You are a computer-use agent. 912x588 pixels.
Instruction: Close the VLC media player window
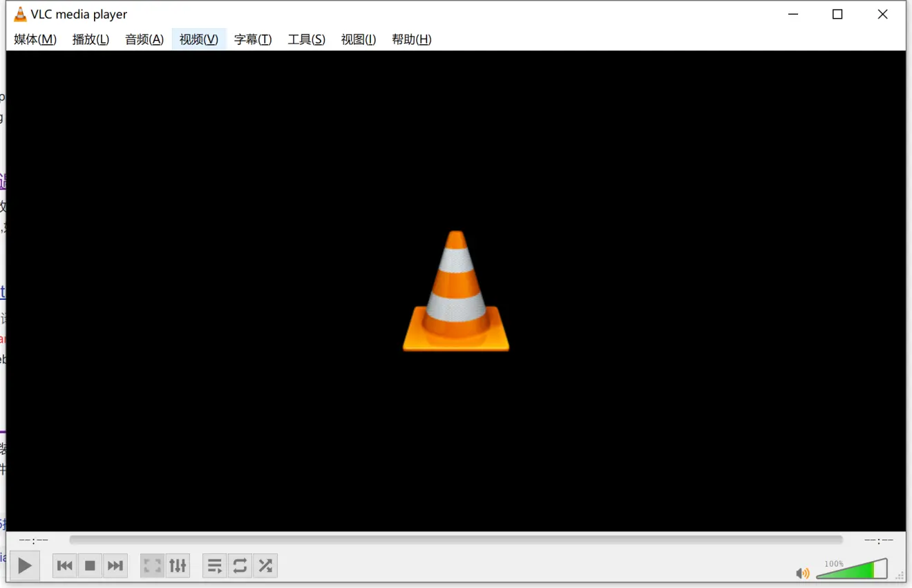882,15
